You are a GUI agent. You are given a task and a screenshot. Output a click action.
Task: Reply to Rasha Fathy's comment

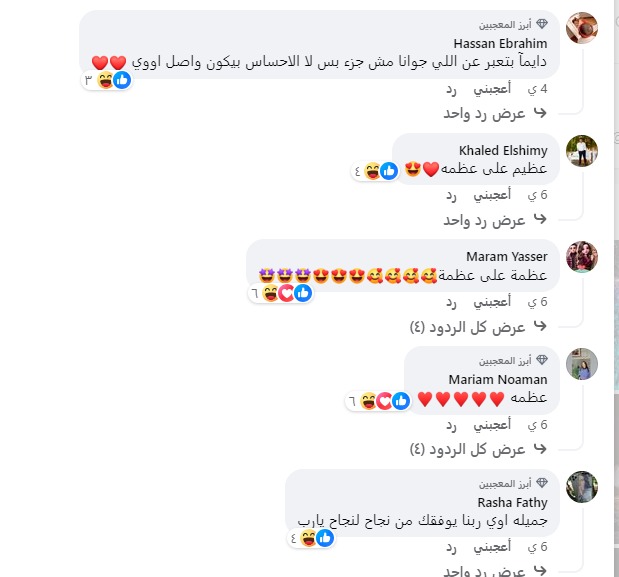pyautogui.click(x=451, y=547)
